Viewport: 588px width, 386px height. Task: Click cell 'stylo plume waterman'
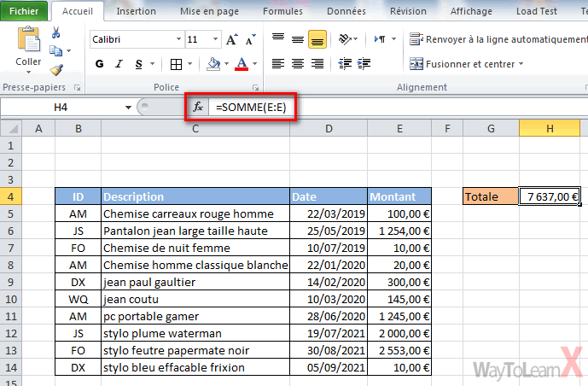(195, 333)
